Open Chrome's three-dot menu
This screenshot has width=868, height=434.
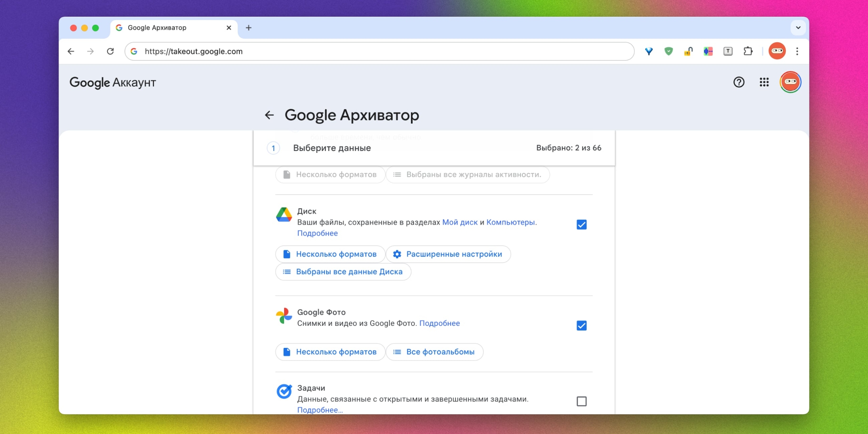(x=797, y=51)
